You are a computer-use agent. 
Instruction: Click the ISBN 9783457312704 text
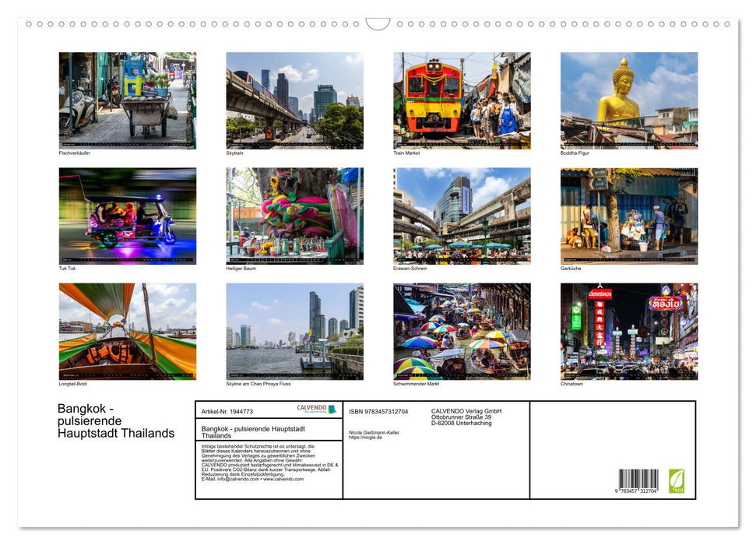pos(378,410)
